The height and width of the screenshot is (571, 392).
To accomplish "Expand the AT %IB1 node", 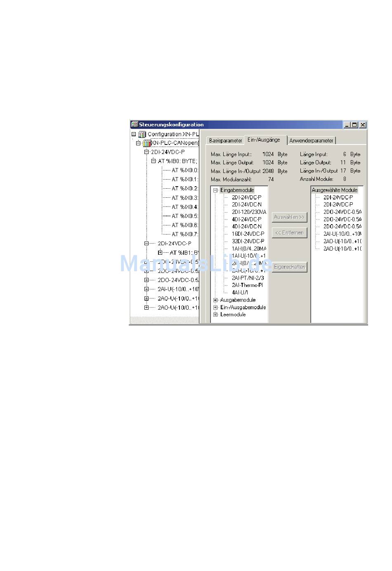I will pos(160,252).
